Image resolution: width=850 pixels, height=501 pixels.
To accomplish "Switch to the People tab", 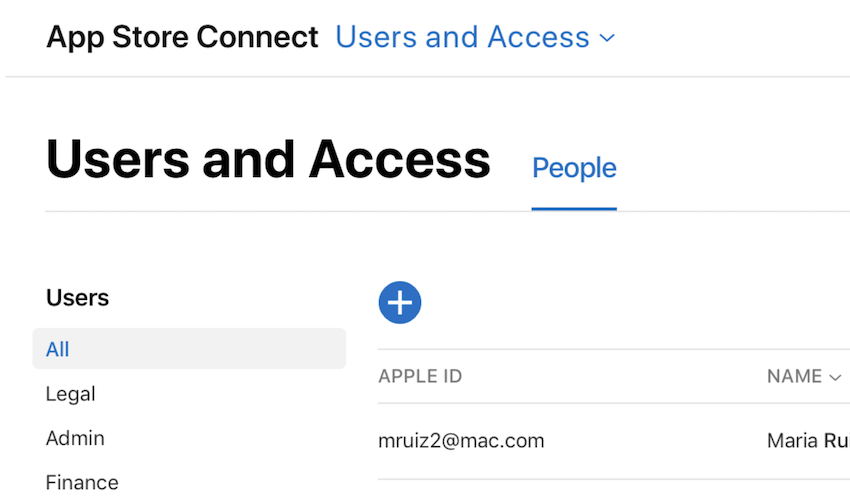I will tap(574, 168).
